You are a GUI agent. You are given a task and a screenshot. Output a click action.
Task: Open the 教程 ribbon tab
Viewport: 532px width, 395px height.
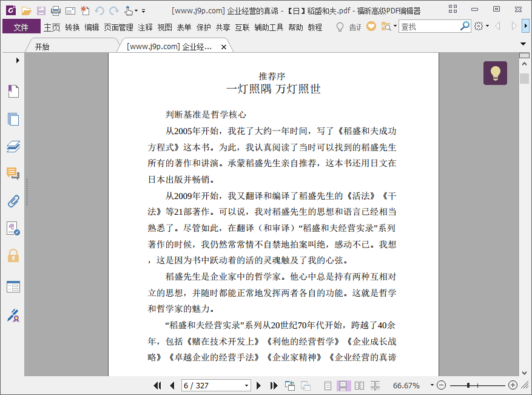pos(315,27)
